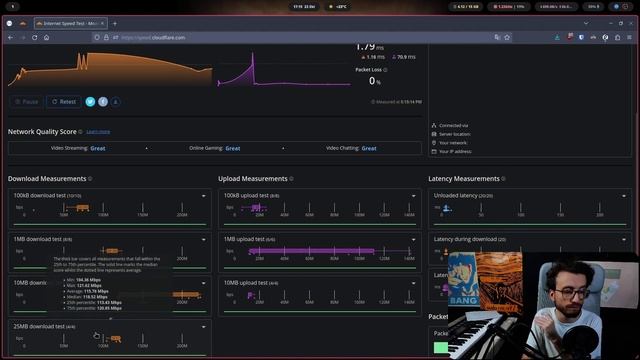Image resolution: width=640 pixels, height=360 pixels.
Task: Click the padlock site security icon
Action: coord(106,38)
